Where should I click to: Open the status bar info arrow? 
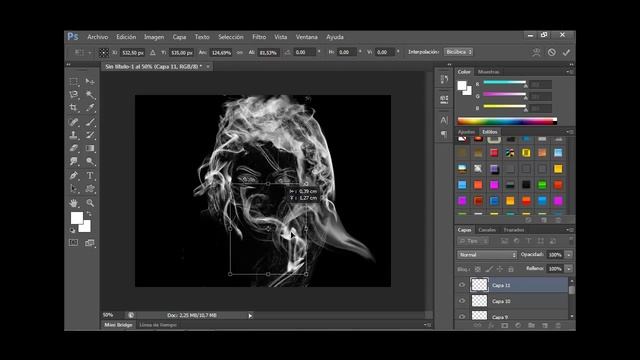click(250, 316)
